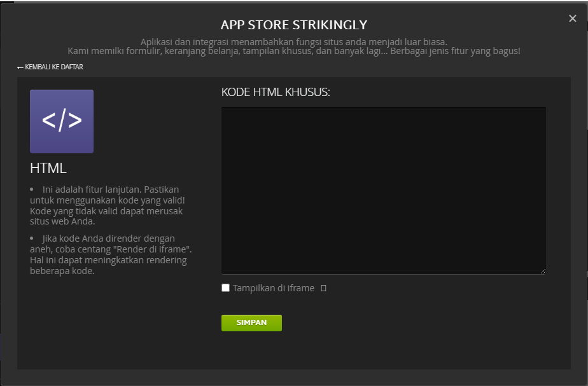Click inside the Kode HTML Khusus textarea

point(383,190)
